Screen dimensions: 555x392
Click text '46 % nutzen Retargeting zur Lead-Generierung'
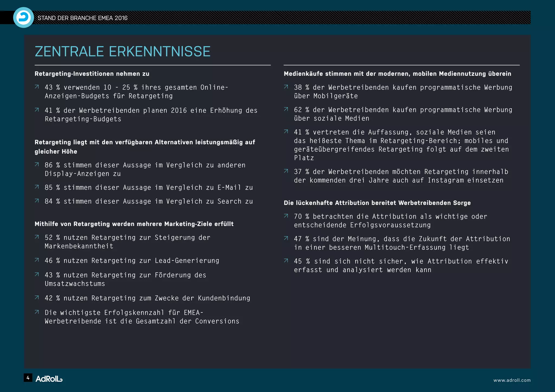tap(132, 260)
